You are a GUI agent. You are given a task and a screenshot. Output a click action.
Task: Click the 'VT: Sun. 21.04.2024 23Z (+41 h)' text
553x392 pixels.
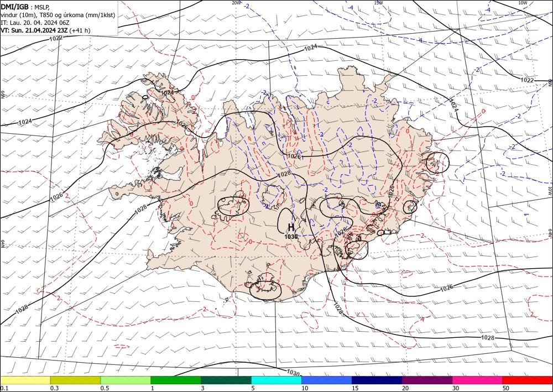45,30
